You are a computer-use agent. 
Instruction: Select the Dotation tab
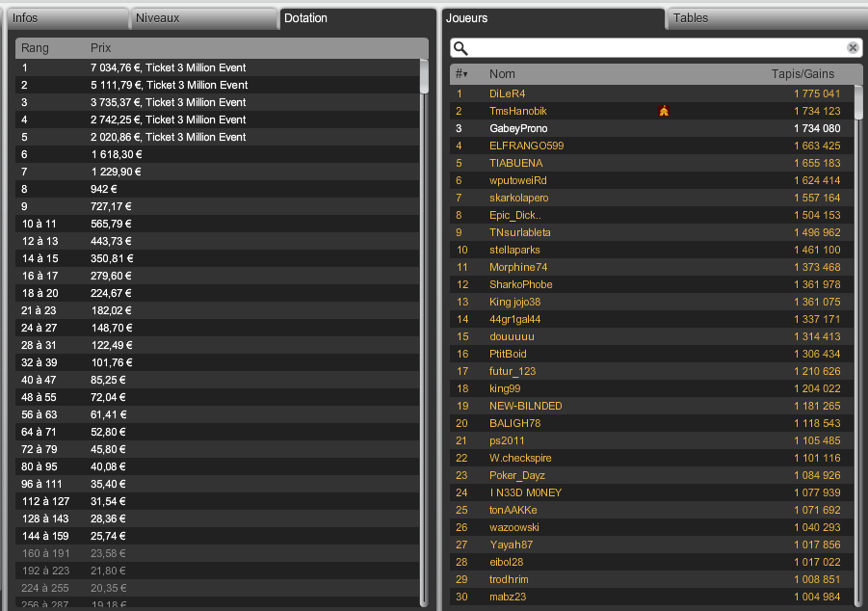tap(357, 18)
